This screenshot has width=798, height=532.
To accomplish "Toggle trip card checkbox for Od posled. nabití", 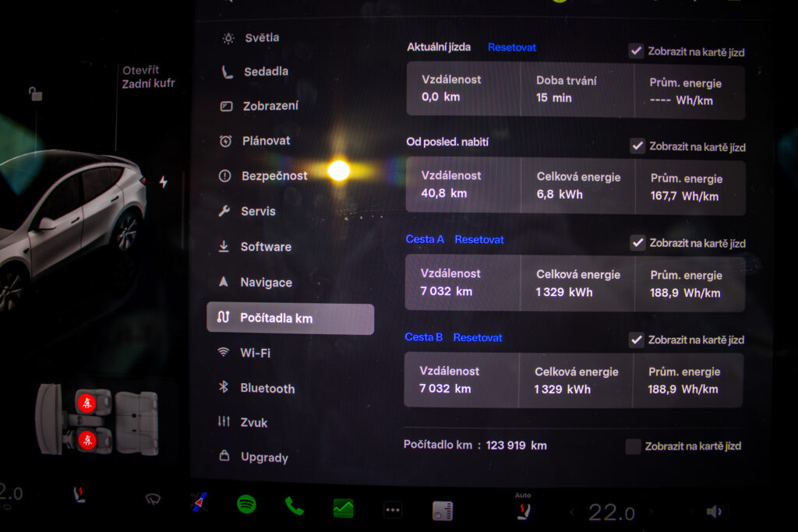I will point(637,146).
